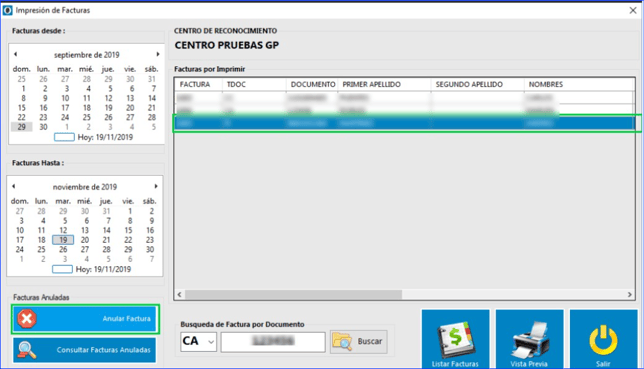Click Hoy: 19/11/2019 in Facturas desde calendar
Screen dimensions: 644x369
click(x=105, y=137)
